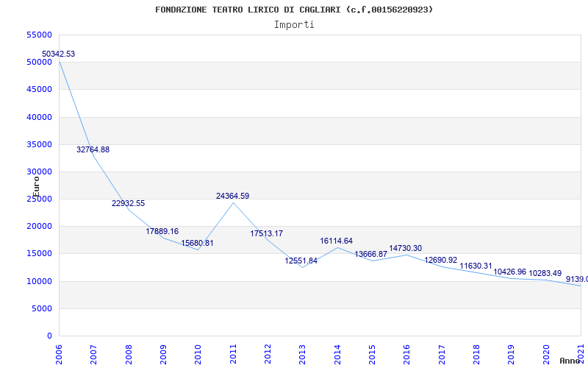
Task: Click the 2006 x-axis year label
Action: click(x=59, y=355)
